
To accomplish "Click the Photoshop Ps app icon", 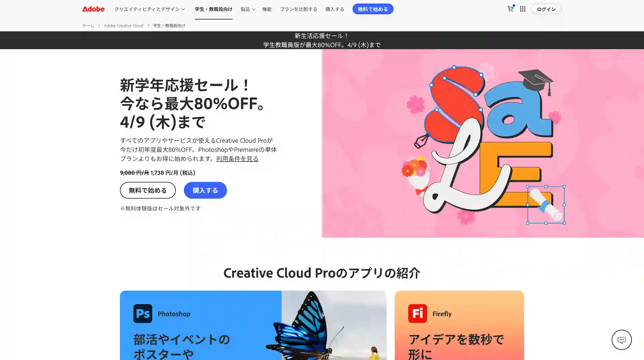I will (x=143, y=313).
